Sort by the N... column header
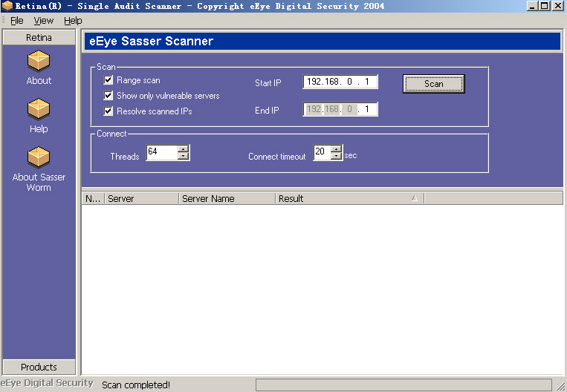This screenshot has height=392, width=567. pos(94,198)
